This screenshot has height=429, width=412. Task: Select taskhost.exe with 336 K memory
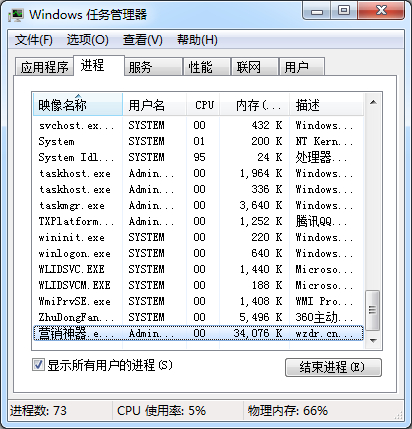tap(198, 189)
